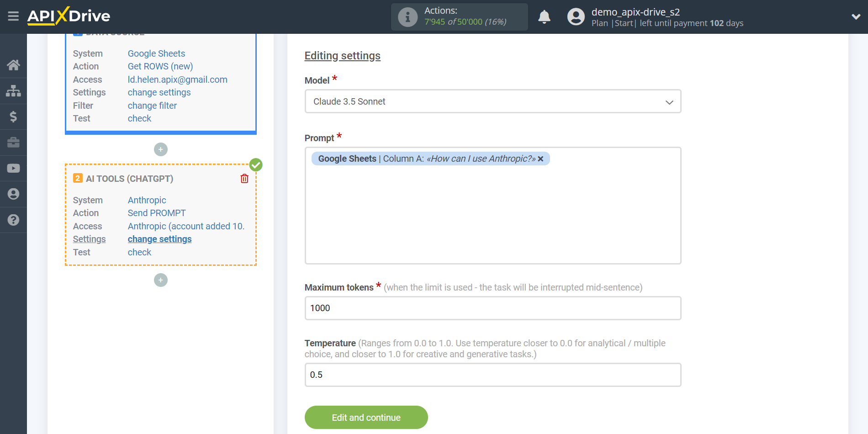Click the change filter link

[x=152, y=106]
